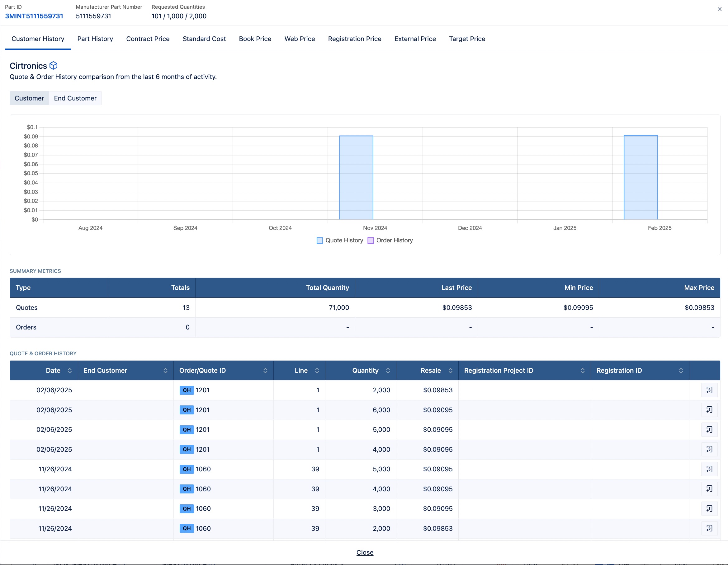The image size is (728, 565).
Task: Open the External Price tab
Action: [x=415, y=39]
